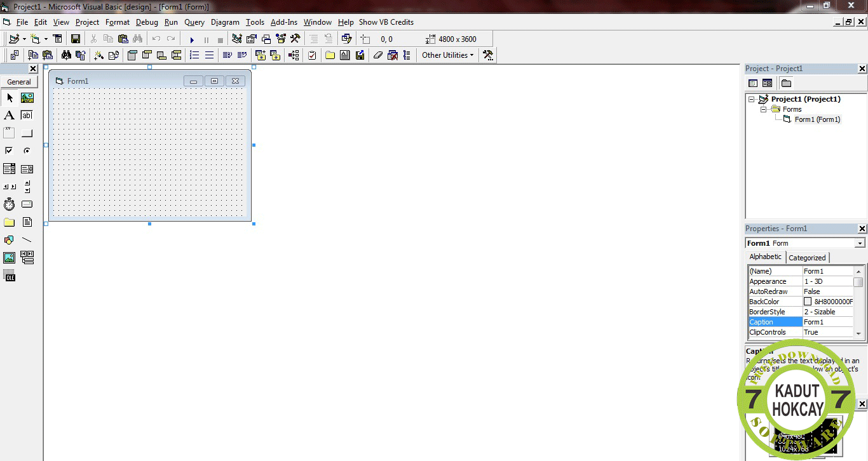Screen dimensions: 868x461
Task: Choose the Data control in the toolbox
Action: pyautogui.click(x=27, y=258)
